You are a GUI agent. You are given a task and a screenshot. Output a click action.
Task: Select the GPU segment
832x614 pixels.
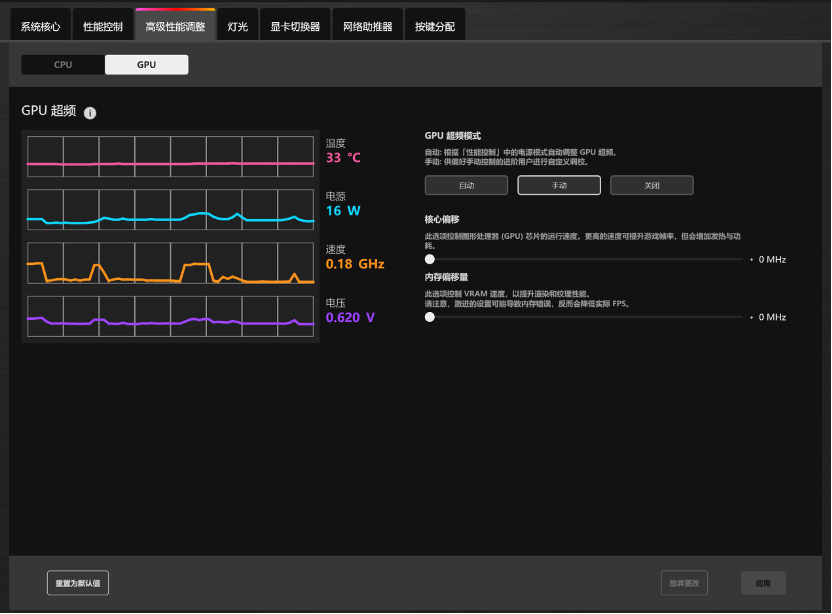click(146, 65)
